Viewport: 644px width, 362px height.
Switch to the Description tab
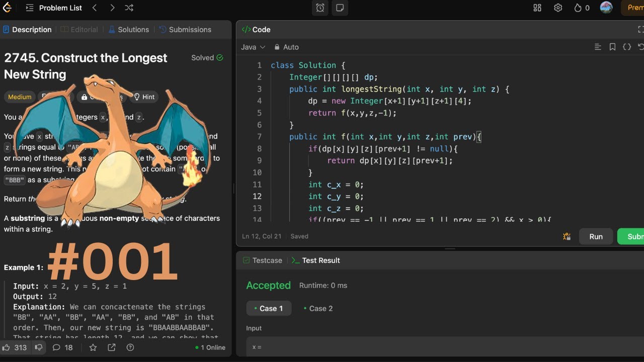click(x=27, y=30)
